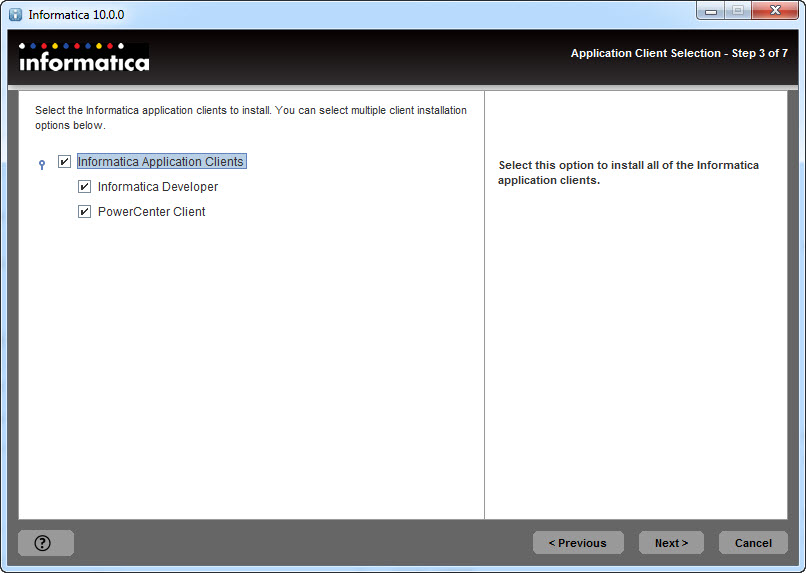Click the Informatica logo in header

pyautogui.click(x=84, y=57)
